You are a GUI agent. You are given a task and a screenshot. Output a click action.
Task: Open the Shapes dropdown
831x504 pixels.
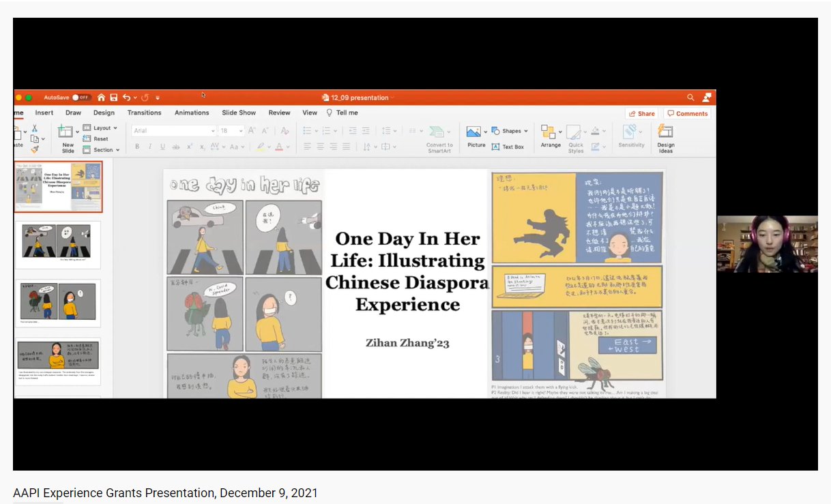tap(509, 131)
